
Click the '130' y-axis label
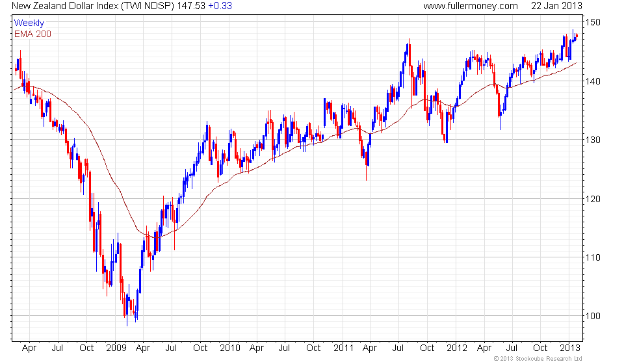593,140
